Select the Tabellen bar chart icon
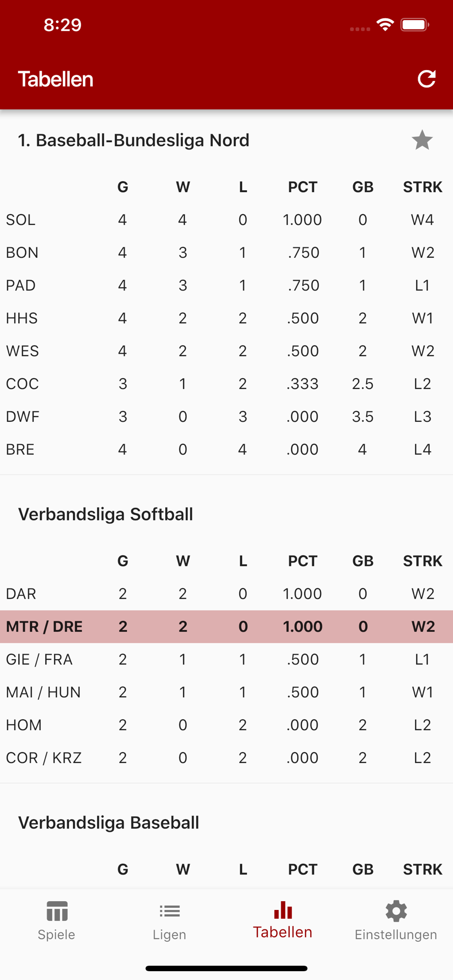 tap(283, 910)
